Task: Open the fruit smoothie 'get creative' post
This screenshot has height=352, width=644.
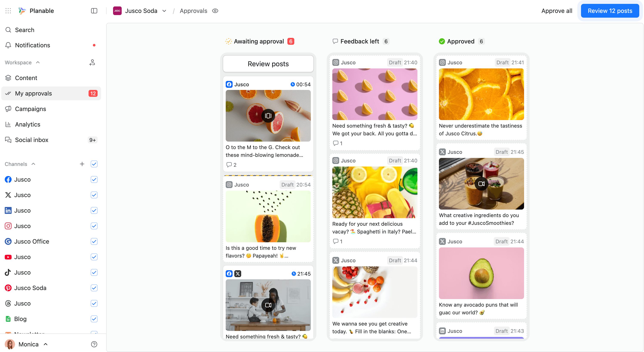Action: click(375, 292)
